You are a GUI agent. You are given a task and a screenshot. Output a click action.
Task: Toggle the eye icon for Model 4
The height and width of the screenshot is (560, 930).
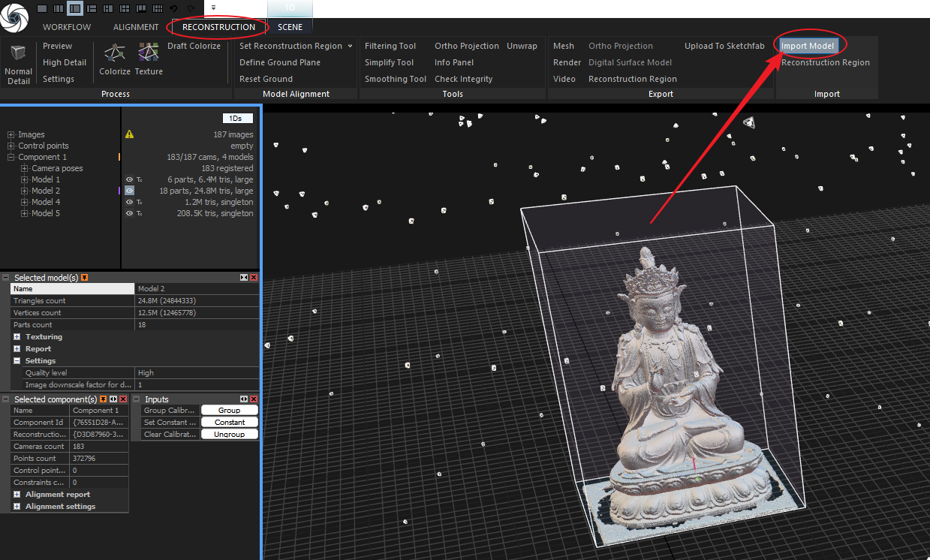click(129, 202)
